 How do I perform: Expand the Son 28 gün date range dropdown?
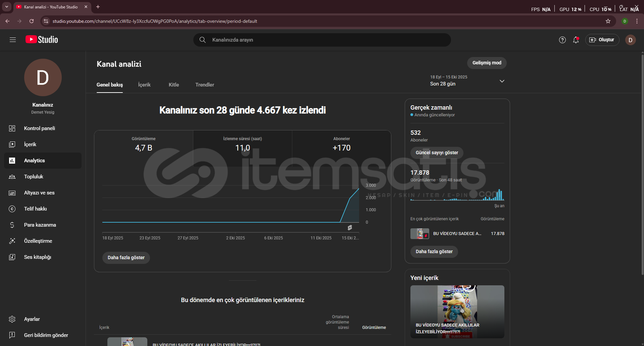[467, 81]
